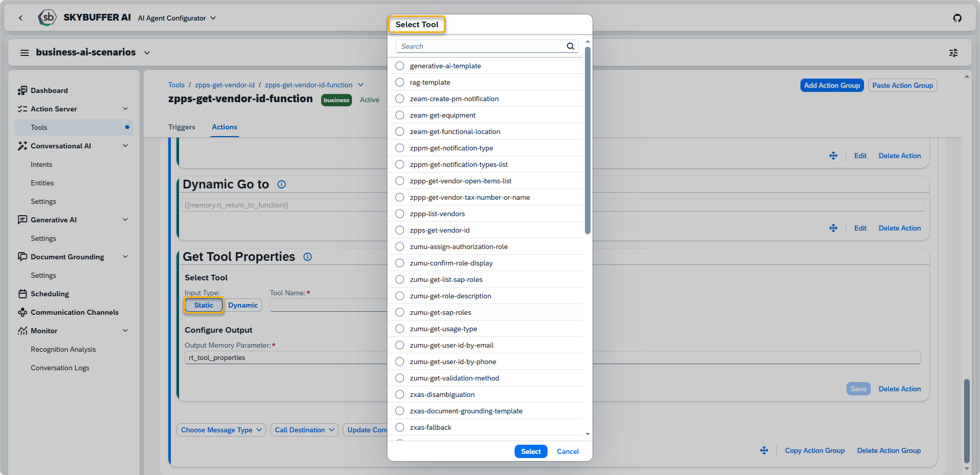The width and height of the screenshot is (980, 475).
Task: Choose the rag-template radio option
Action: (x=400, y=82)
